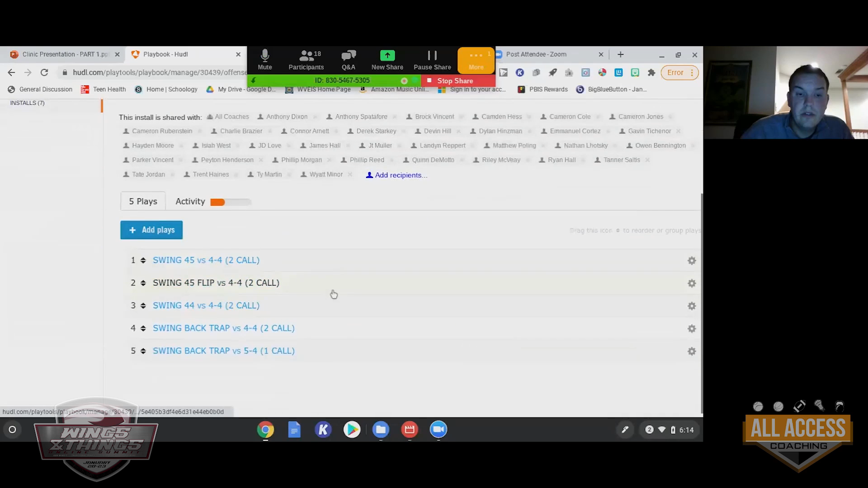
Task: Open the Zoom Q&A icon
Action: [348, 60]
